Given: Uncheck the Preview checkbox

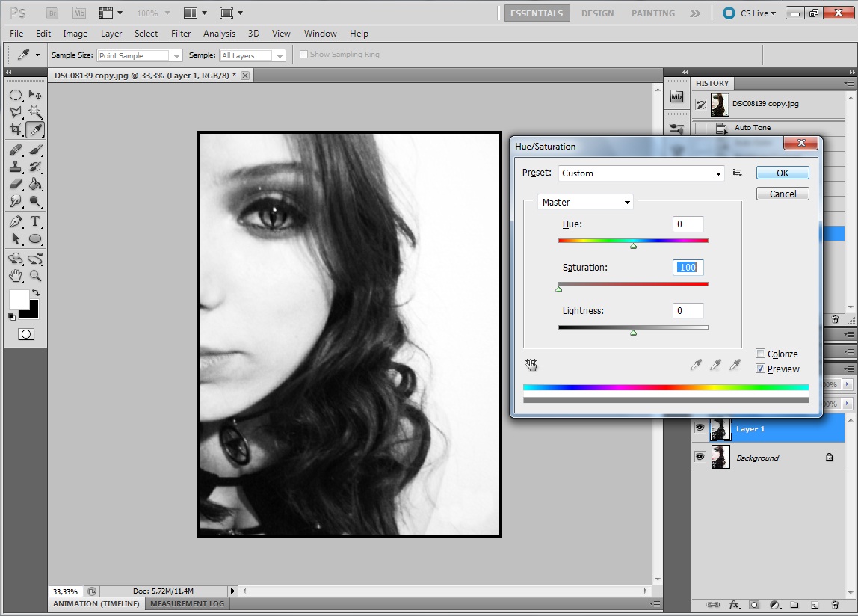Looking at the screenshot, I should (760, 369).
